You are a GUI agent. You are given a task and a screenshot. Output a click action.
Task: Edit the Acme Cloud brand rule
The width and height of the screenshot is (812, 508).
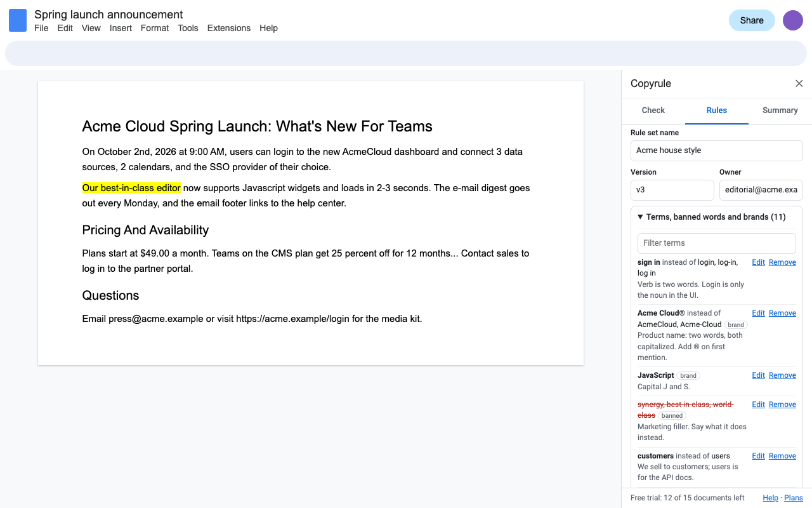click(758, 313)
